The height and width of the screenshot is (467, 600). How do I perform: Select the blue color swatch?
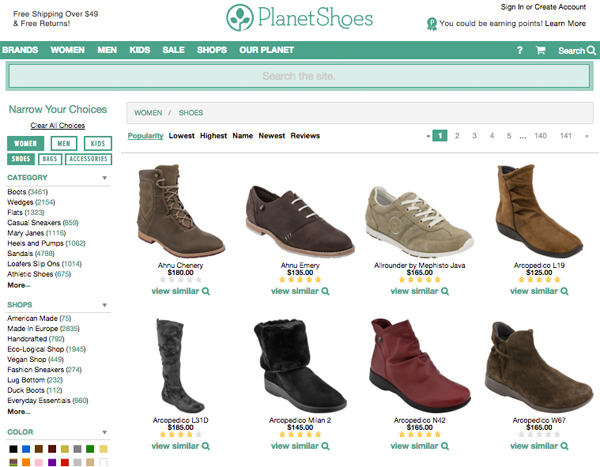(x=26, y=449)
